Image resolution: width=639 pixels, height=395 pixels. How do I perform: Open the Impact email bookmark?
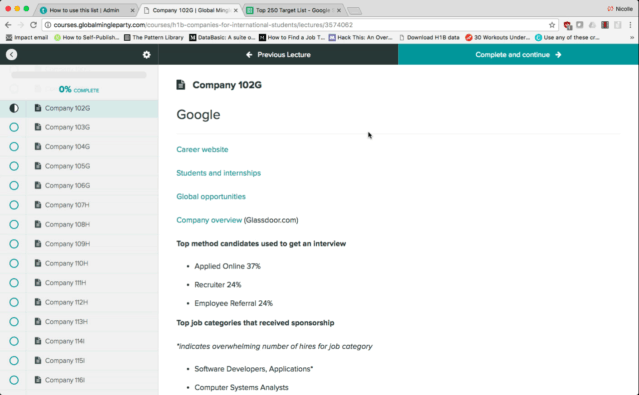tap(27, 38)
